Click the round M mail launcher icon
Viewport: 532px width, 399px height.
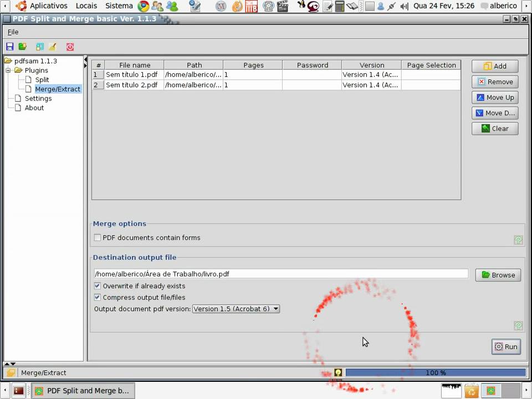tap(221, 6)
